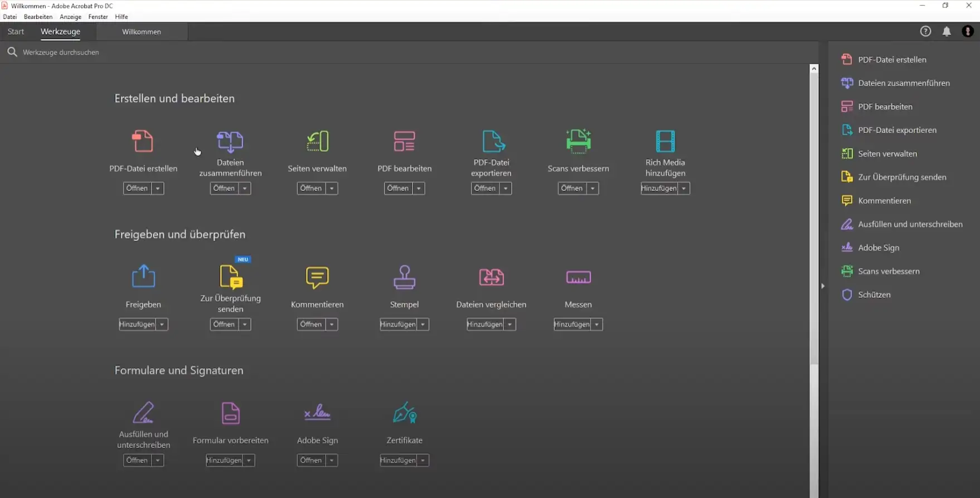This screenshot has height=498, width=980.
Task: Click the notifications bell icon
Action: click(x=947, y=32)
